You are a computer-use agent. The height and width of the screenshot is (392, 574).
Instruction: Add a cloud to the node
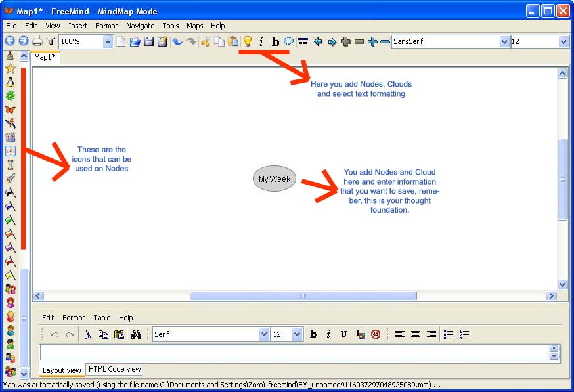288,41
